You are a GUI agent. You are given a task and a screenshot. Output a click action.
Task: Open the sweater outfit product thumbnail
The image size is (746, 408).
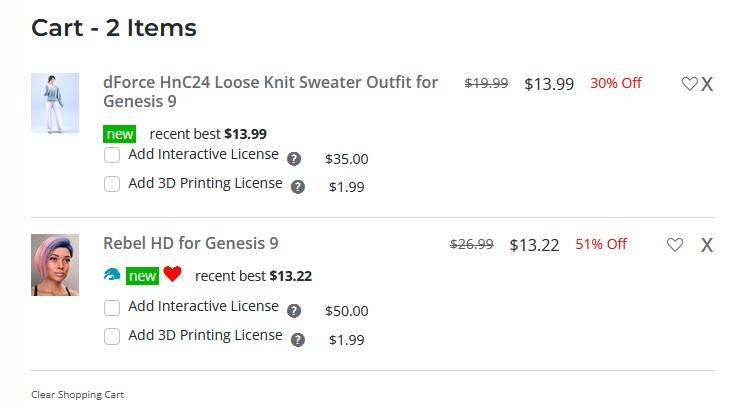point(55,103)
